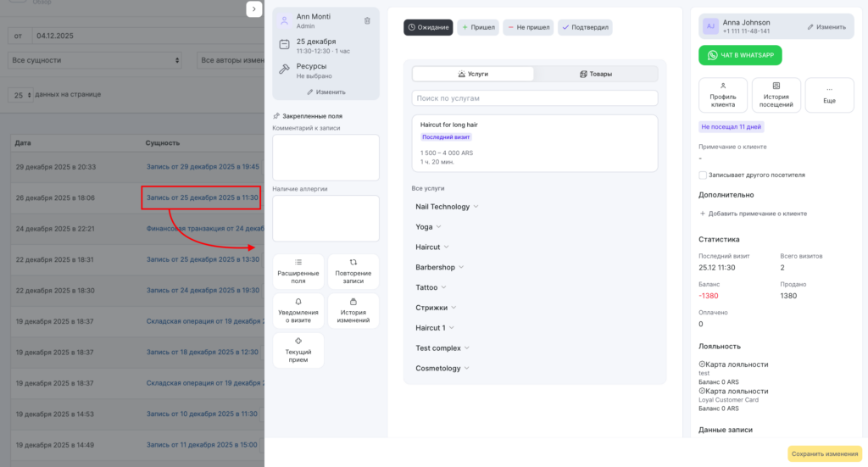The image size is (868, 467).
Task: Click the Поиск по услугам search field
Action: click(534, 98)
